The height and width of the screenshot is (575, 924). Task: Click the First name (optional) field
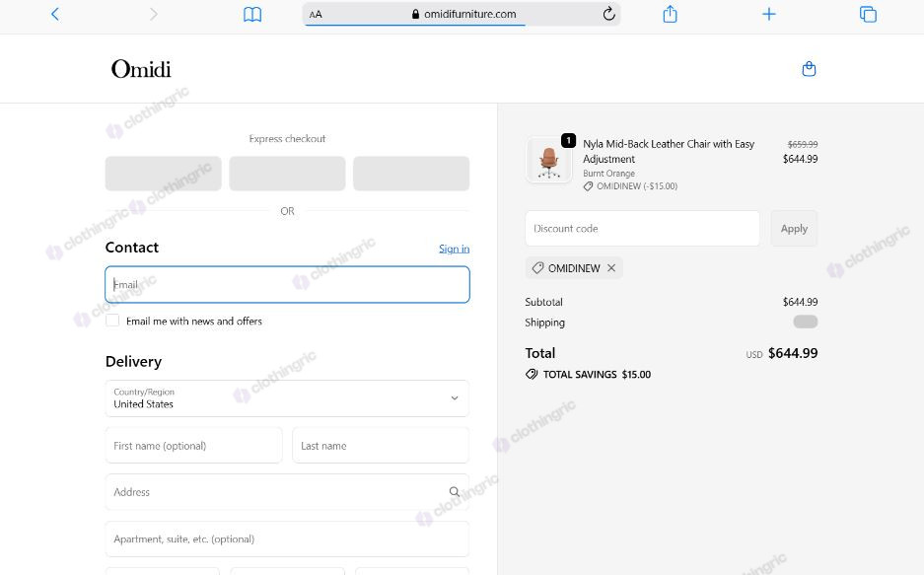(194, 446)
